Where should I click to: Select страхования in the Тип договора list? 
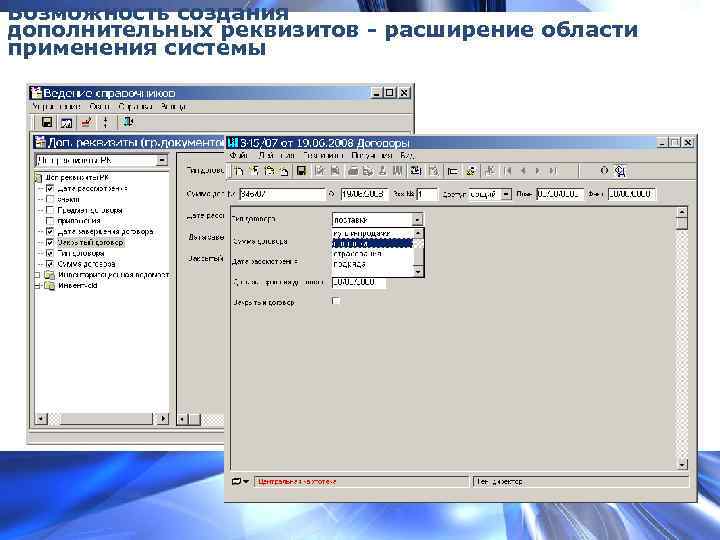[357, 254]
